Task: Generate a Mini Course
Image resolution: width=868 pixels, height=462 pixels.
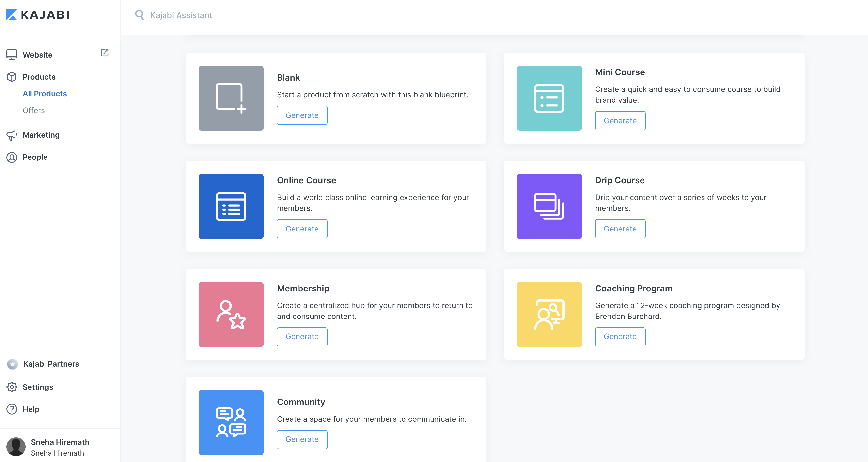Action: (x=620, y=121)
